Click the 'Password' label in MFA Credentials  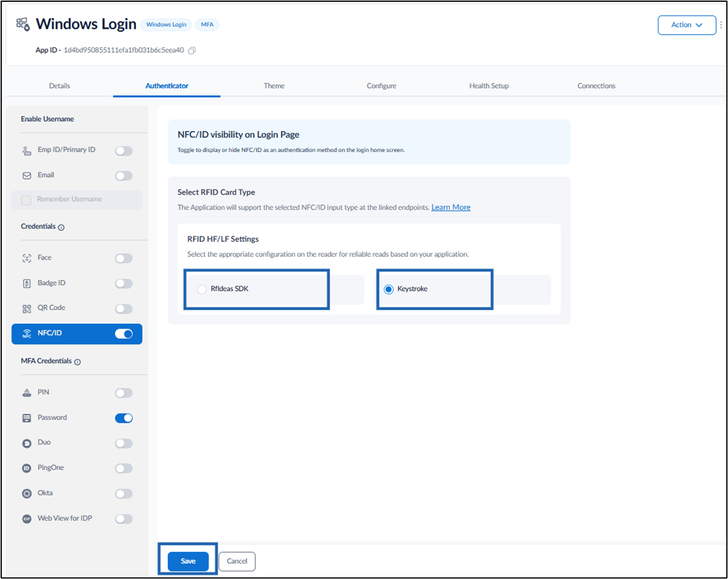52,417
